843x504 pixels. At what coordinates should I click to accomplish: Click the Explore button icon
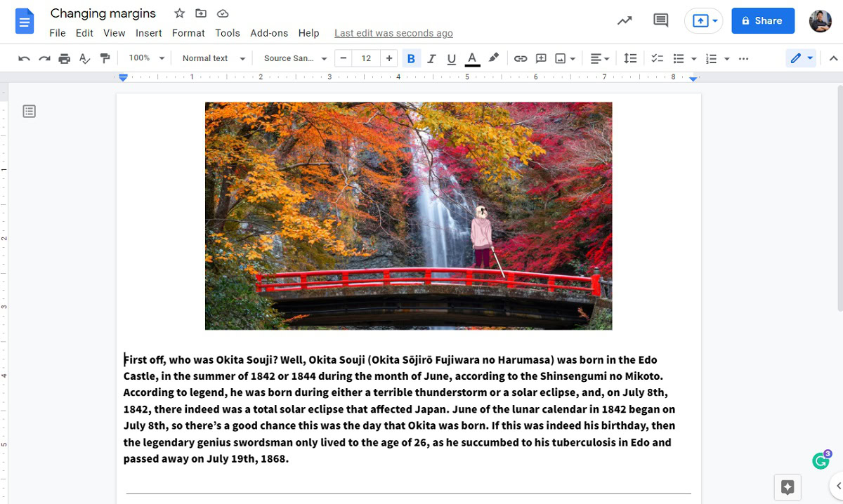787,486
